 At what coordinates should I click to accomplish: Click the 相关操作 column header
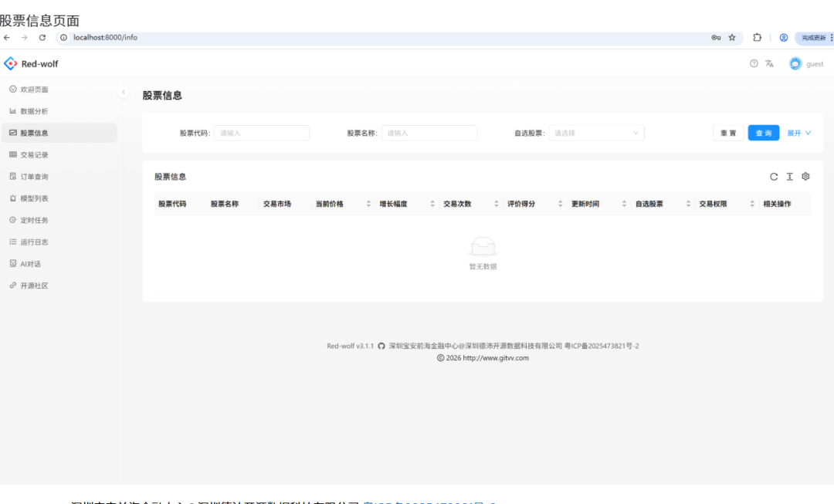click(x=777, y=205)
